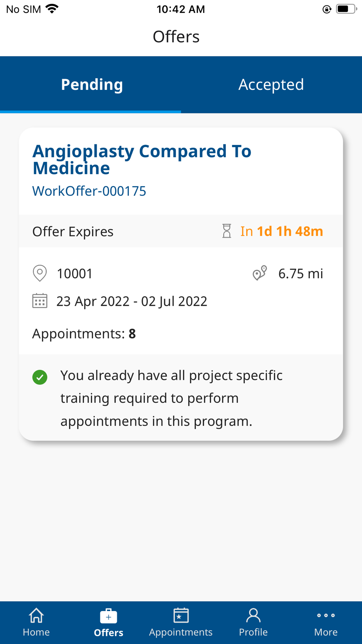This screenshot has height=644, width=362.
Task: Tap the distance route icon near 6.75 mi
Action: pyautogui.click(x=260, y=273)
